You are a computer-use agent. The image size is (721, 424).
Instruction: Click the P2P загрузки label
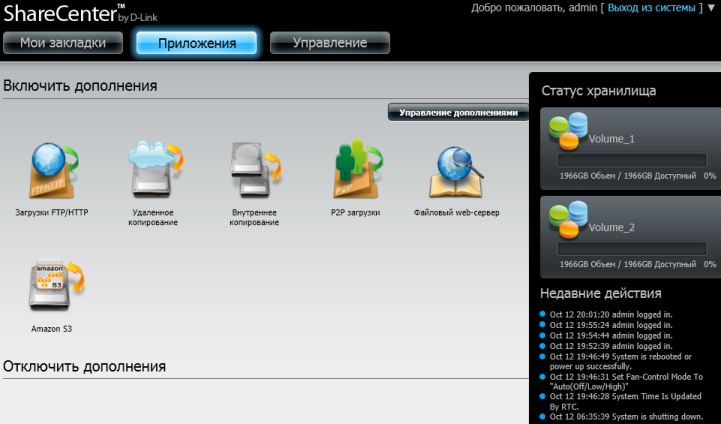(x=355, y=212)
